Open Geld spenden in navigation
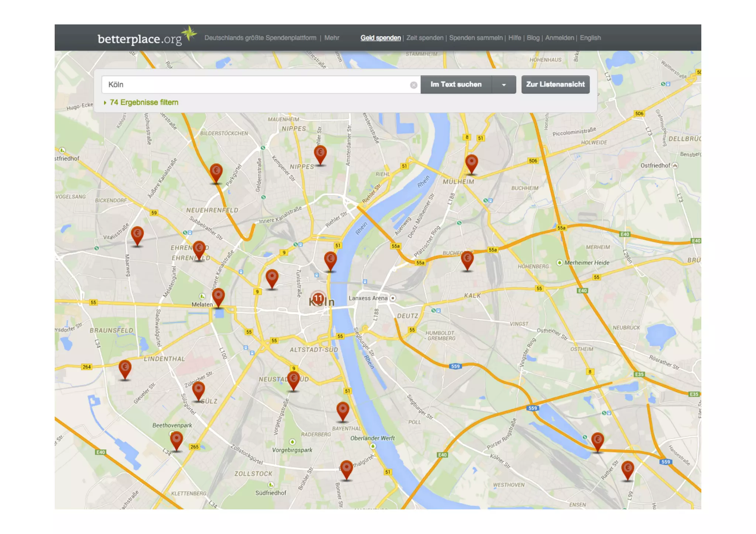Screen dimensions: 756x534 [x=380, y=38]
